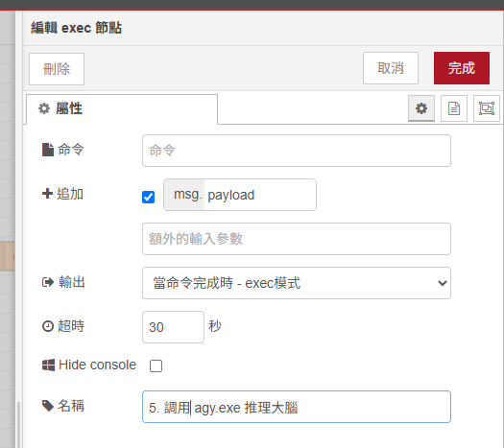Click the output arrow icon
Viewport: 504px width, 448px height.
(48, 282)
